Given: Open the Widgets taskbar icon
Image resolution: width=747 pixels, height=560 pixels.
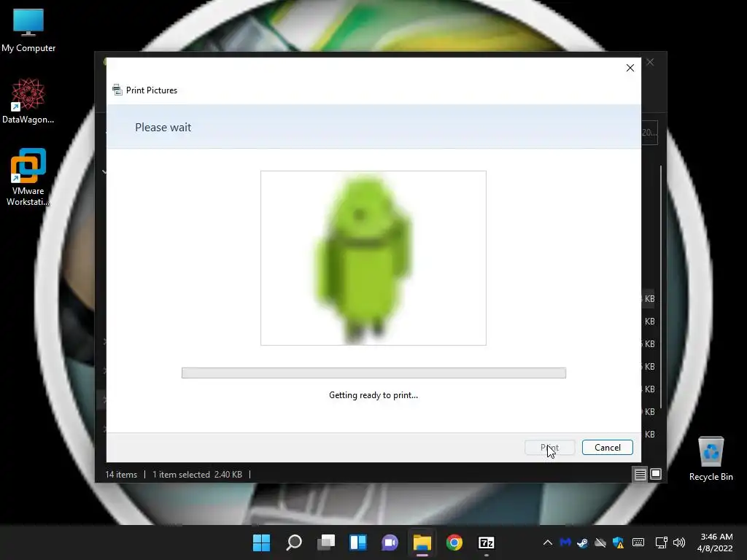Looking at the screenshot, I should point(357,542).
